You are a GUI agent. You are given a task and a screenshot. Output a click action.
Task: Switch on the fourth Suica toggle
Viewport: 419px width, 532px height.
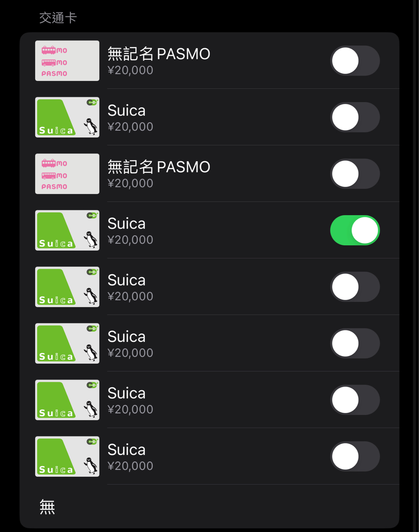(355, 343)
